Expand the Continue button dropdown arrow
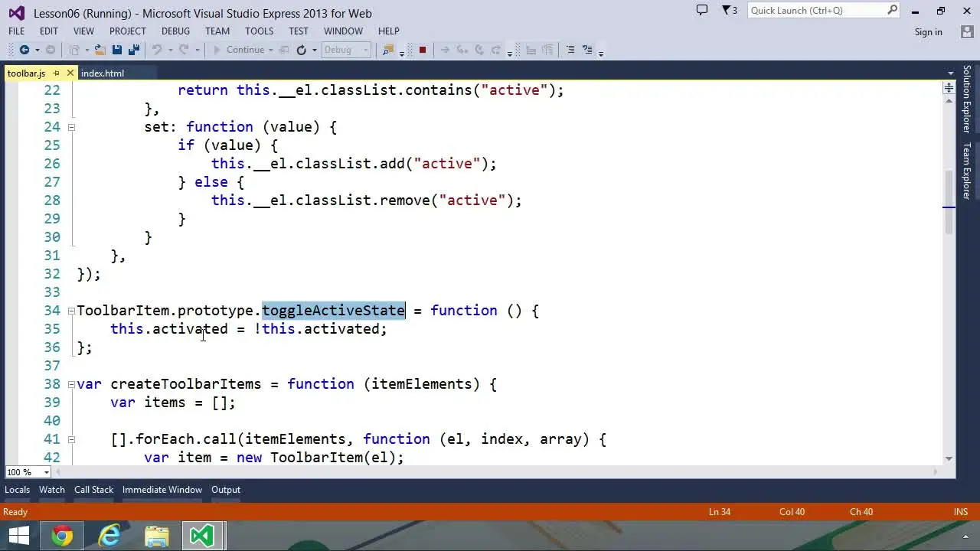The image size is (980, 551). [x=271, y=50]
